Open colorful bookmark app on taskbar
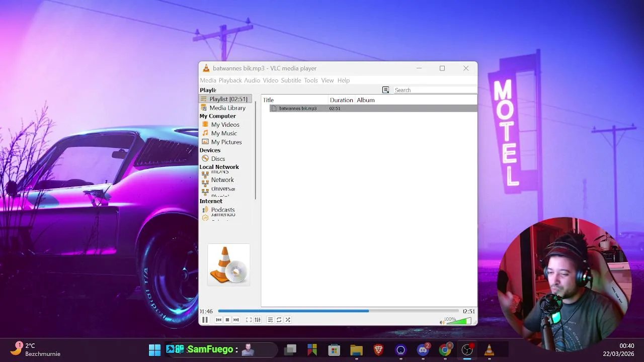This screenshot has width=644, height=362. pos(312,349)
